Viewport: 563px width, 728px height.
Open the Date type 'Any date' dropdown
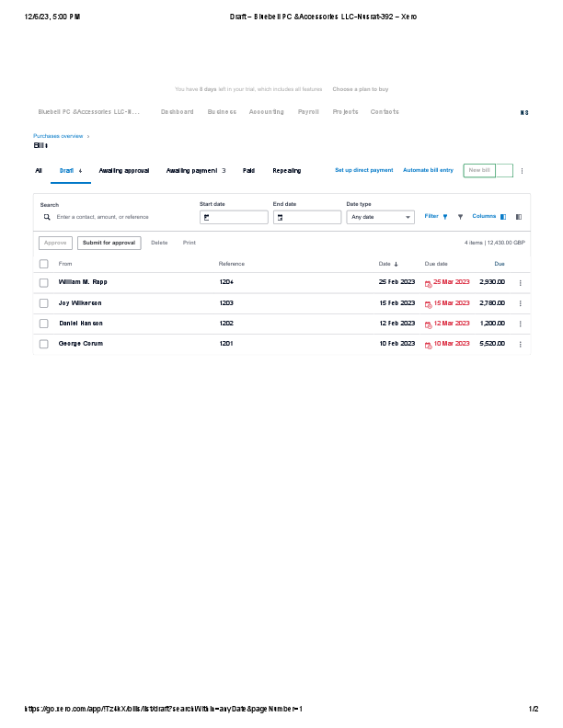pyautogui.click(x=381, y=217)
